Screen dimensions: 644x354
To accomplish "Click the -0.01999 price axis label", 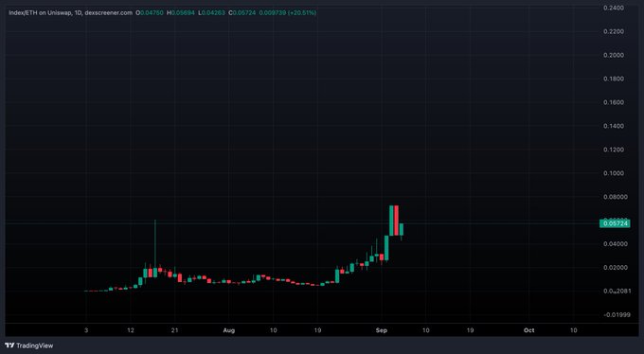I will click(616, 315).
